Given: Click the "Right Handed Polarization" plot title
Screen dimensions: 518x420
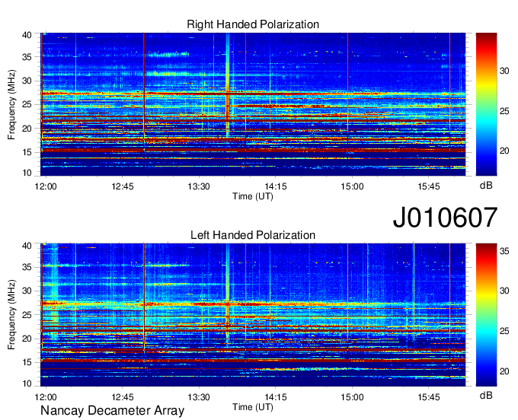Looking at the screenshot, I should (253, 24).
